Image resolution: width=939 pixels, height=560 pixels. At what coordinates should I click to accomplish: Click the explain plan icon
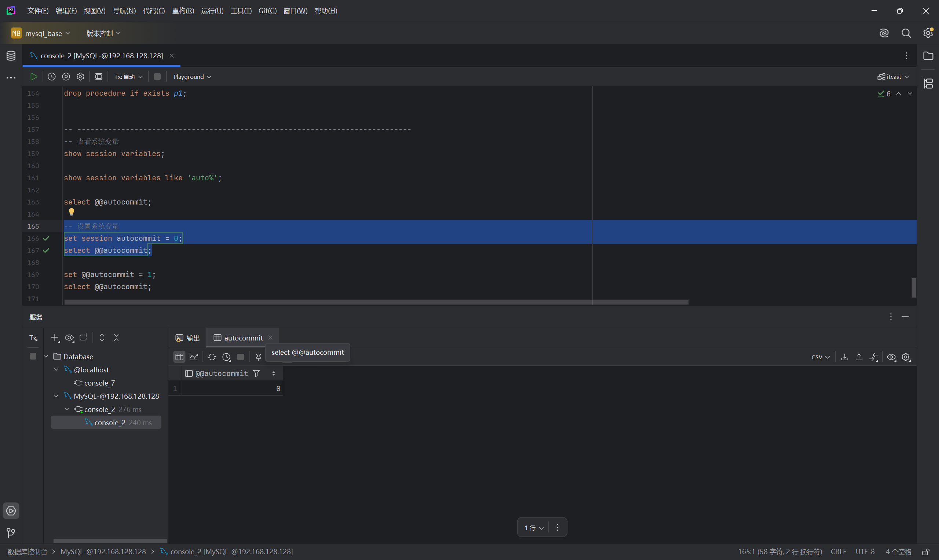[66, 77]
